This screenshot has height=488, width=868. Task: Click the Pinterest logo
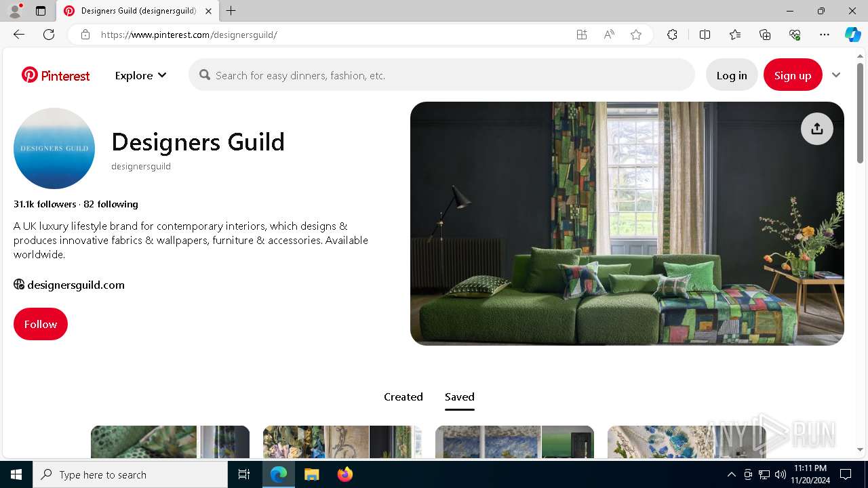(56, 75)
